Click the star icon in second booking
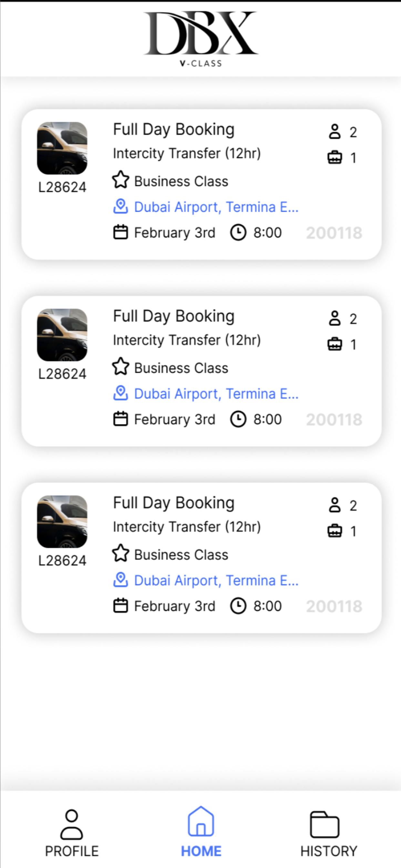The height and width of the screenshot is (868, 401). coord(121,366)
